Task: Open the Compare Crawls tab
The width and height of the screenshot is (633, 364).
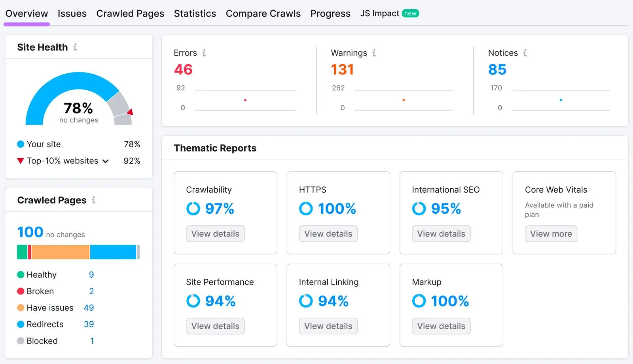Action: click(x=263, y=13)
